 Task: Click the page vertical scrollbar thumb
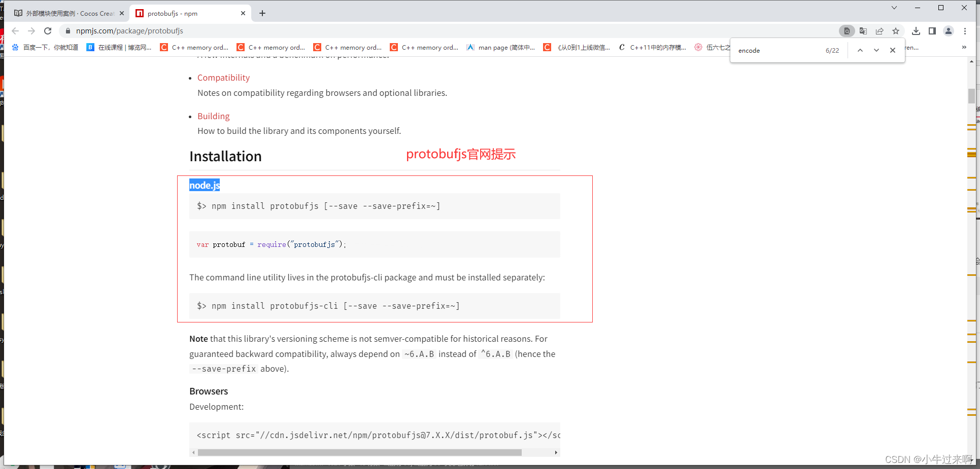point(971,96)
